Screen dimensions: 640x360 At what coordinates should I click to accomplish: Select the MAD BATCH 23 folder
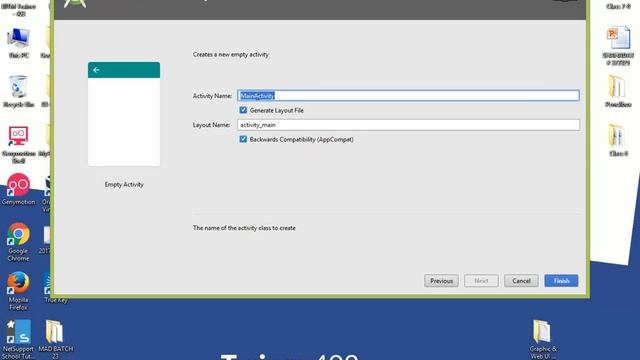[x=56, y=339]
